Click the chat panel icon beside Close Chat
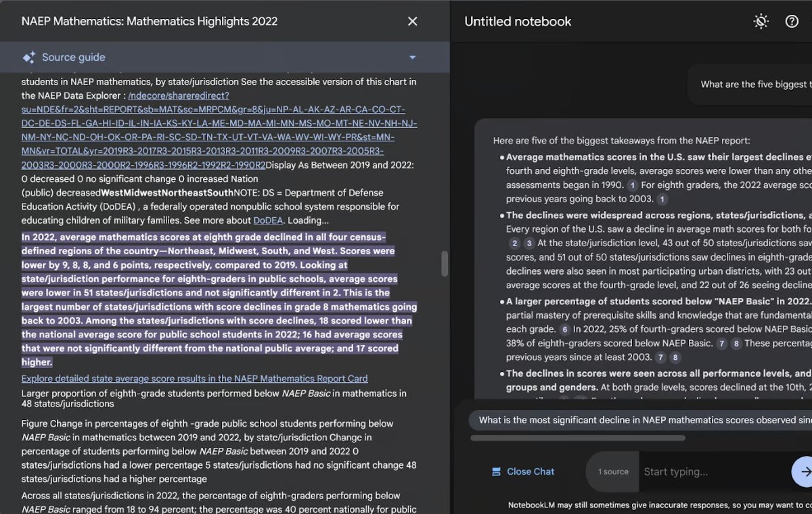Viewport: 812px width, 514px height. 496,471
